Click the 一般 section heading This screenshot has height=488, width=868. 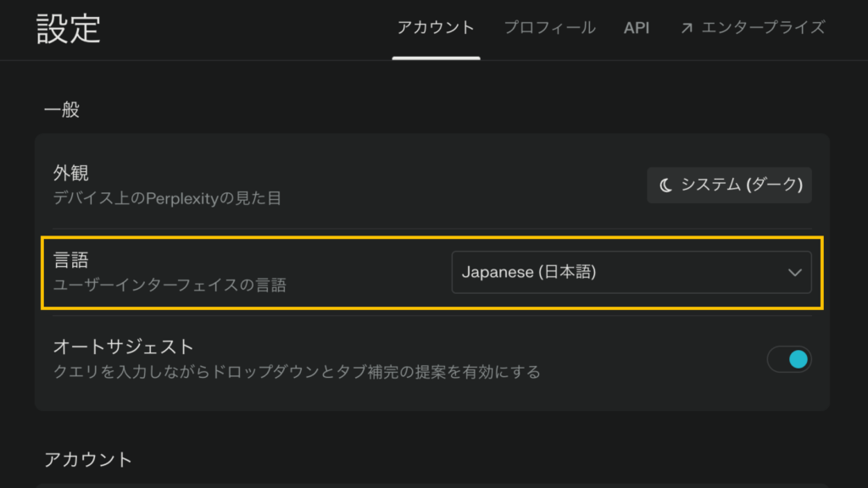pyautogui.click(x=63, y=108)
